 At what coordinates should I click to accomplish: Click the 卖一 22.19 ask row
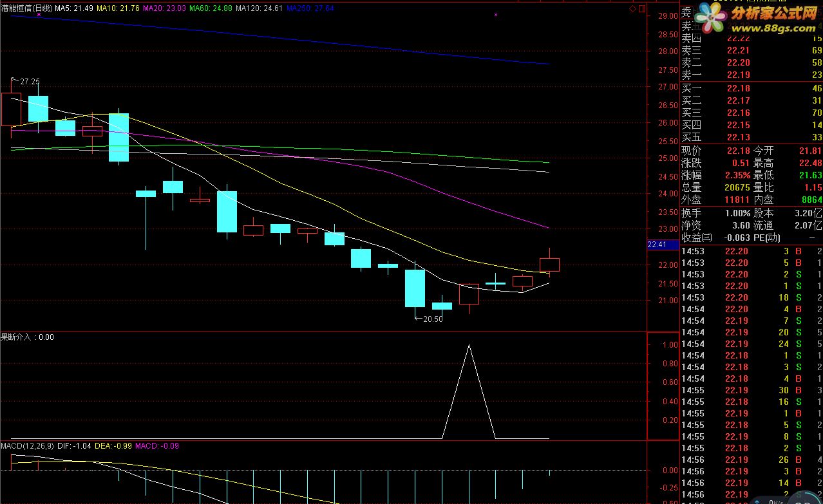tap(752, 75)
